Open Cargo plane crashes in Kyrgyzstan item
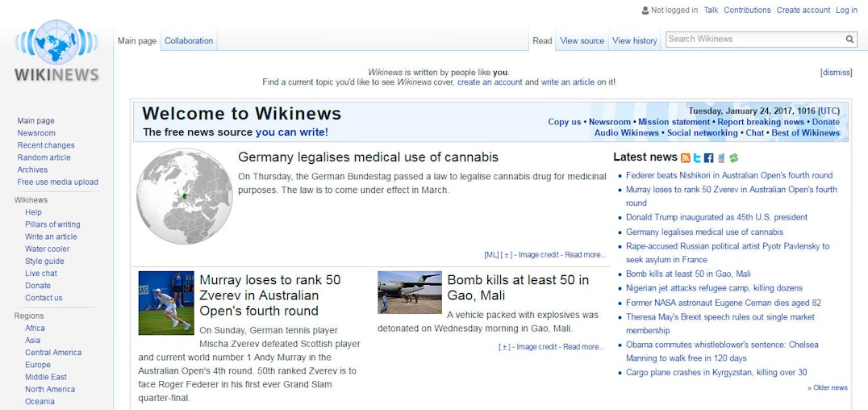This screenshot has width=868, height=410. click(716, 372)
